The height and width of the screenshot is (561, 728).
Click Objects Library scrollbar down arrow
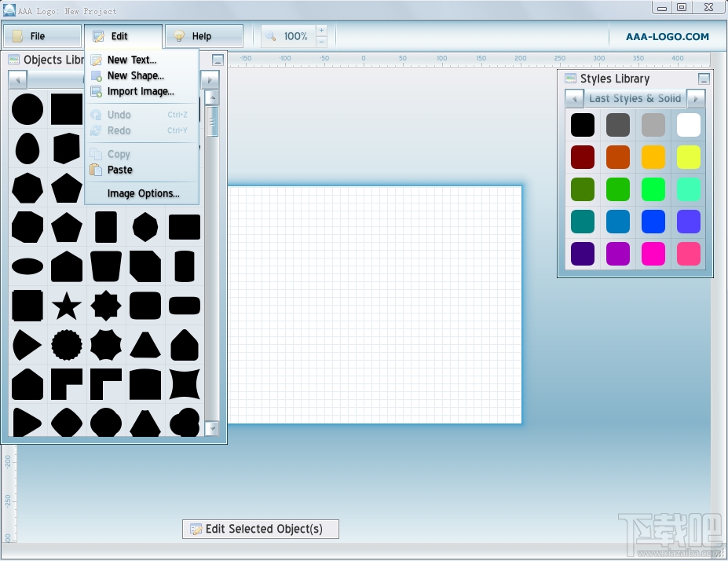[x=212, y=428]
